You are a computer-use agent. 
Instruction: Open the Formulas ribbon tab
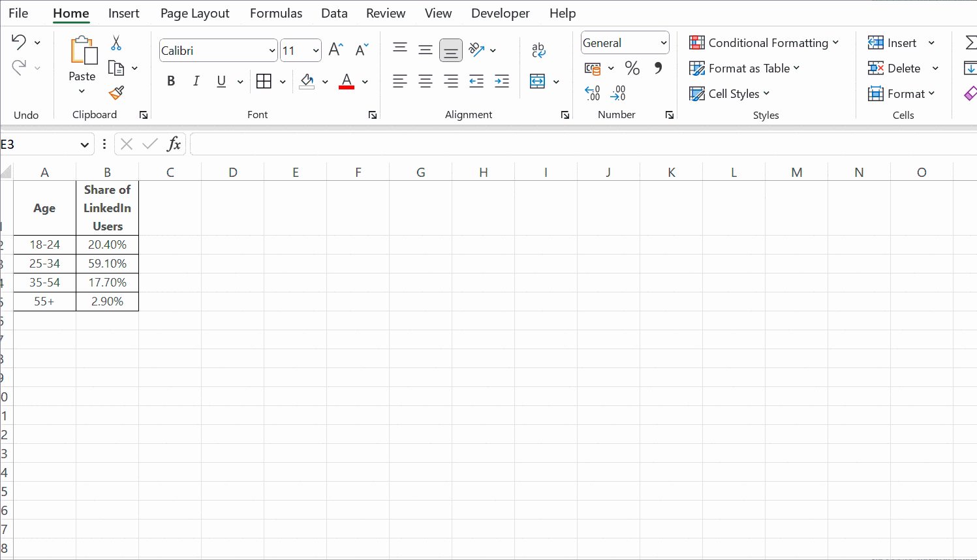276,13
